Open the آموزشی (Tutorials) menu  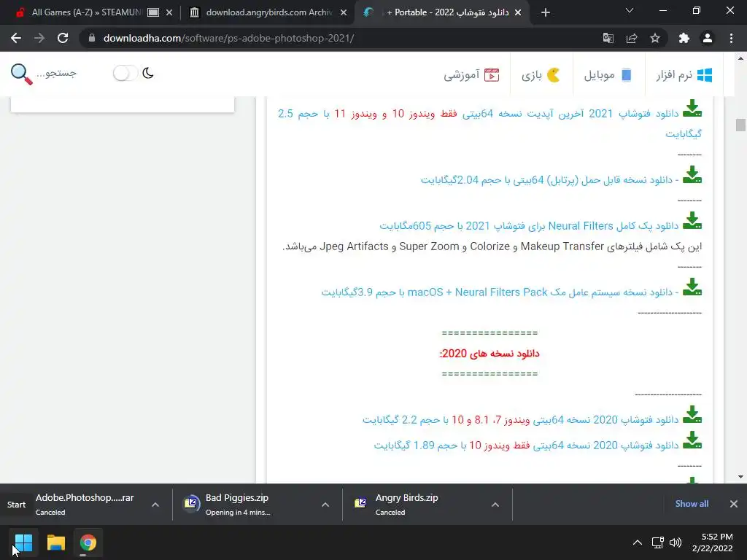click(x=472, y=75)
